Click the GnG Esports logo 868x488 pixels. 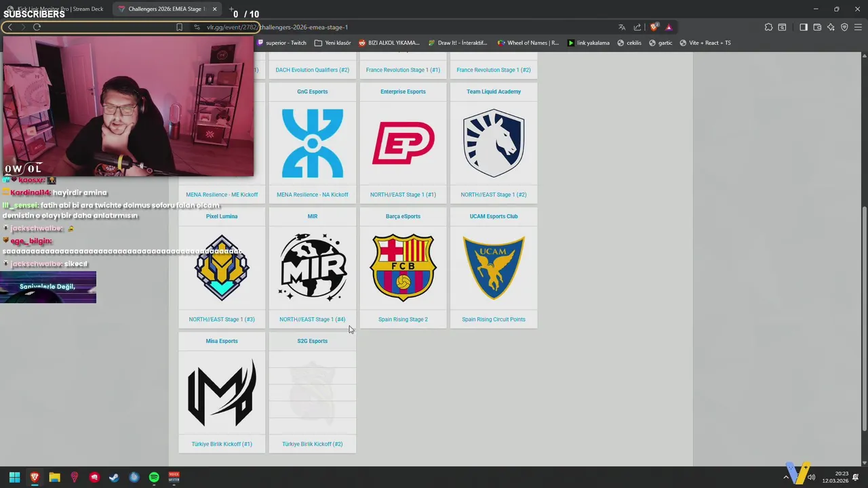click(x=313, y=143)
